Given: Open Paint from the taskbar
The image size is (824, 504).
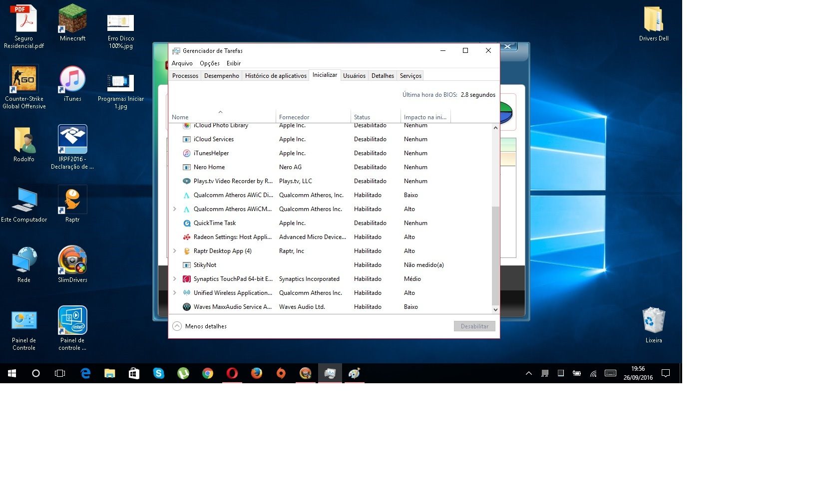Looking at the screenshot, I should point(355,373).
